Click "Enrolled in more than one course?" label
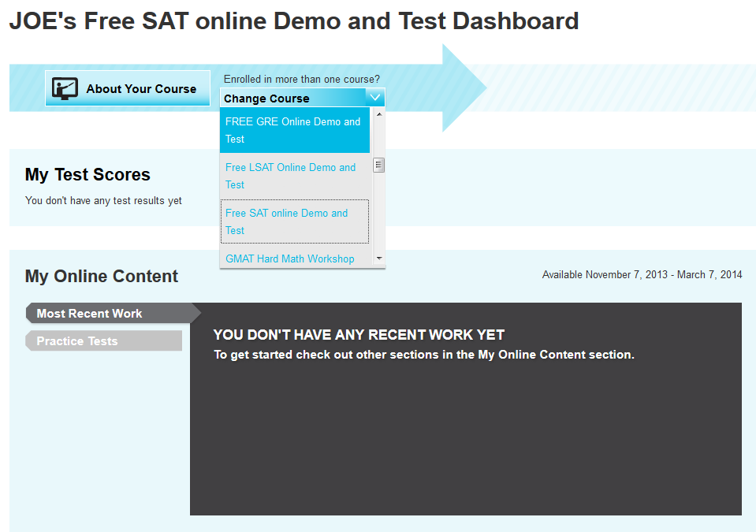756x532 pixels. [301, 80]
